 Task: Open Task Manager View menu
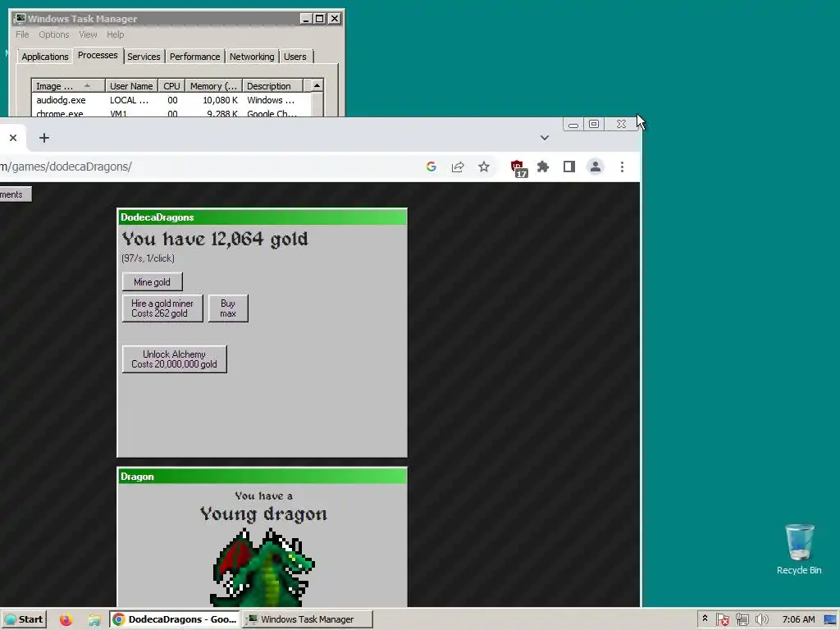coord(88,34)
